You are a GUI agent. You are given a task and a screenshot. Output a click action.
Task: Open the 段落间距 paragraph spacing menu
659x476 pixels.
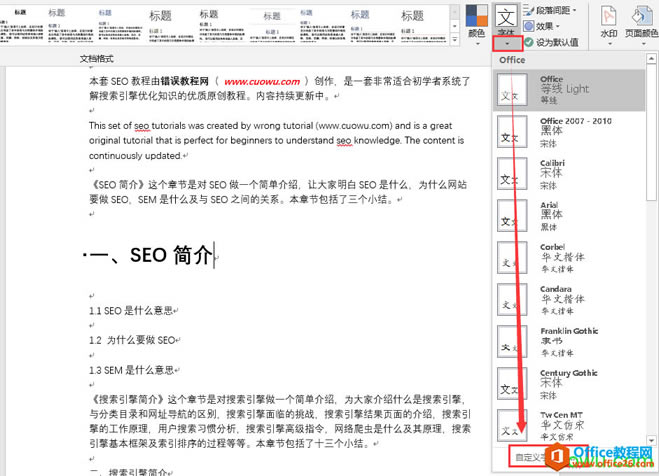[x=550, y=10]
